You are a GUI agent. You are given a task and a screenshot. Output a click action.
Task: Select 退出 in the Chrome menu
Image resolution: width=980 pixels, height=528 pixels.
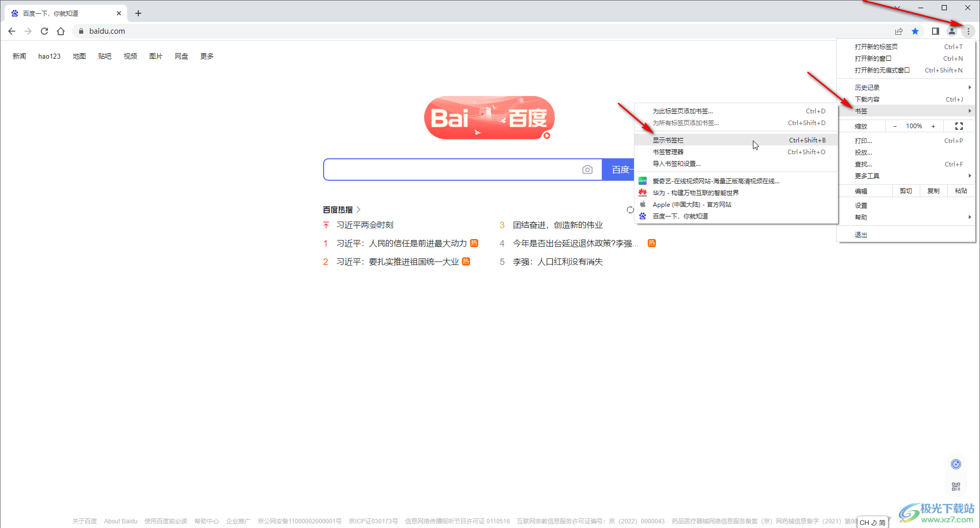point(907,234)
